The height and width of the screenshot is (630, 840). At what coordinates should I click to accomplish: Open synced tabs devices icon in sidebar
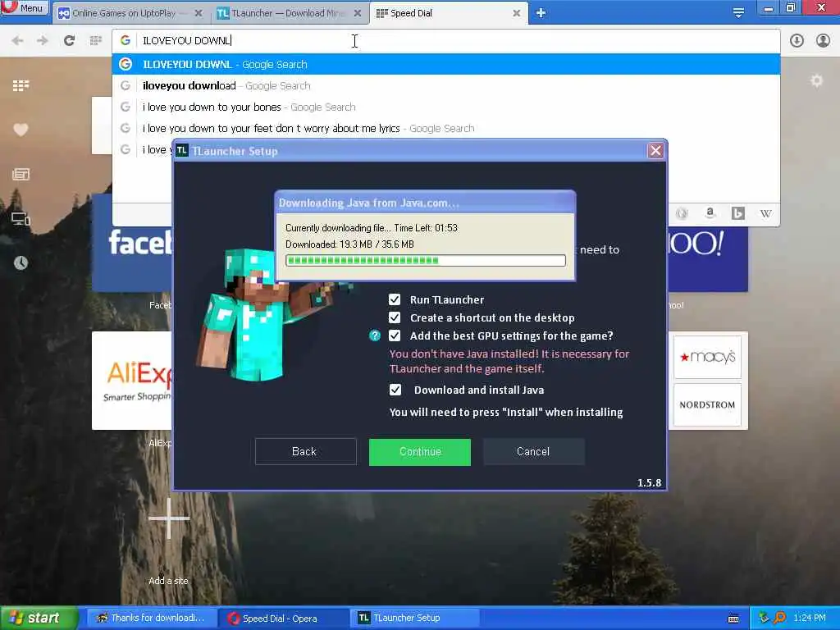click(21, 218)
